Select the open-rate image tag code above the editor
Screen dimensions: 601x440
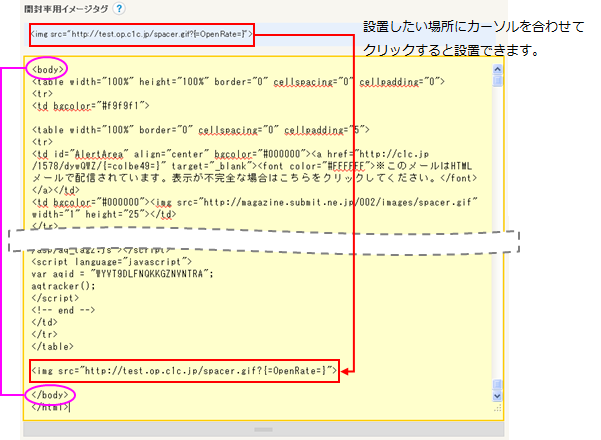pos(141,34)
